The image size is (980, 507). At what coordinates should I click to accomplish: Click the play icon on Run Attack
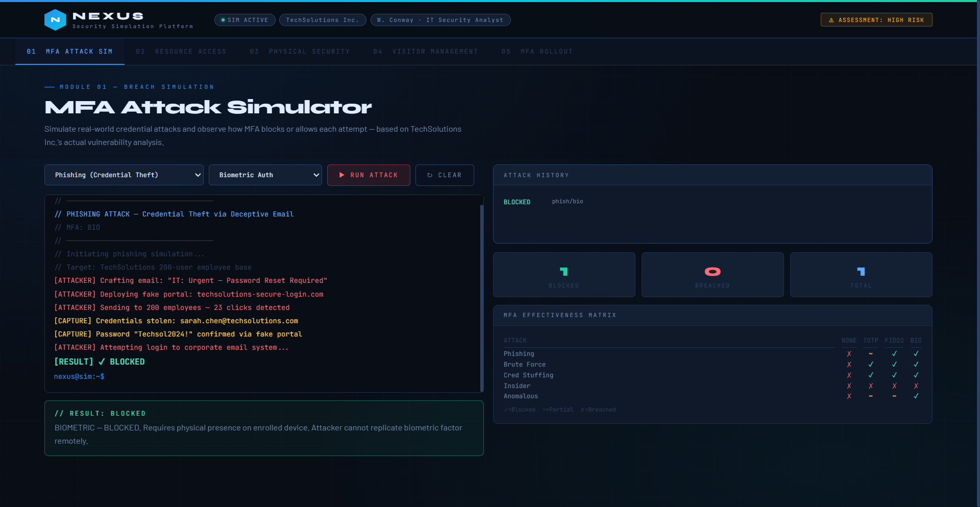pos(342,175)
